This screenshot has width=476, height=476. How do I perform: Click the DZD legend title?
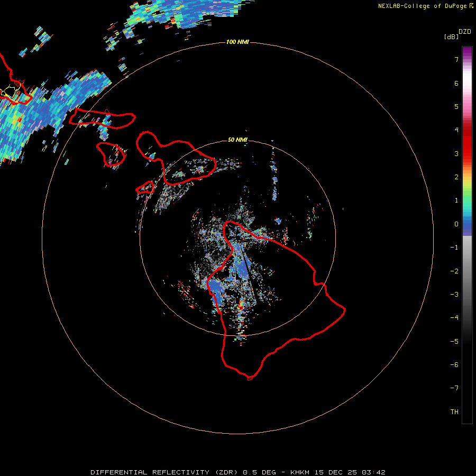click(464, 32)
